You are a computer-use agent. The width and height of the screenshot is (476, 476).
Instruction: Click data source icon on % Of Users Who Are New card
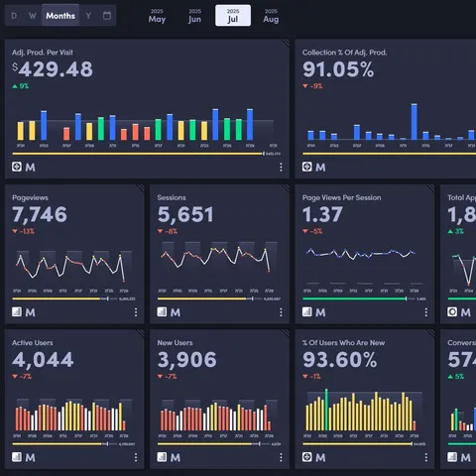pos(307,457)
